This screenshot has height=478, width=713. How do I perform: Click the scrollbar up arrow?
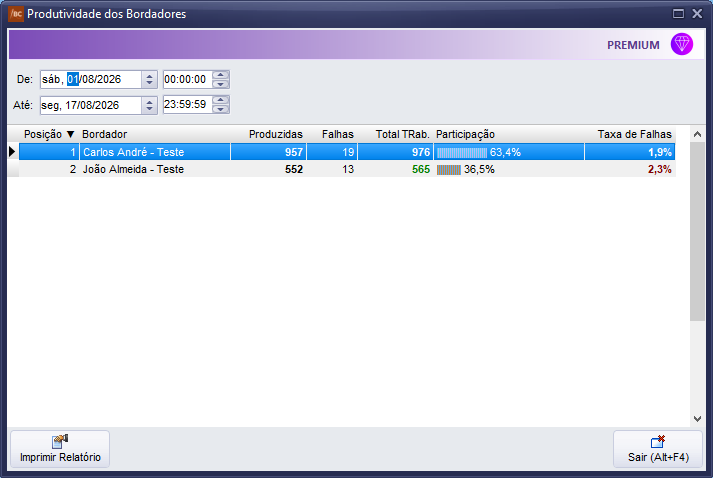pos(697,134)
